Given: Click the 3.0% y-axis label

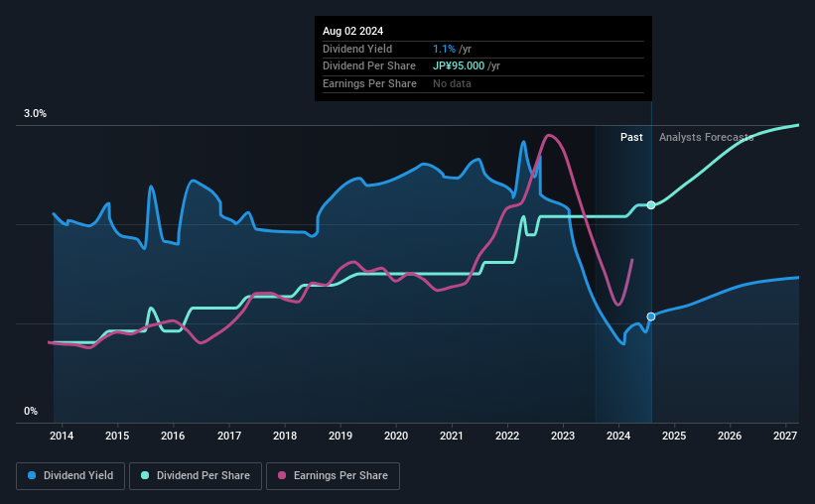Looking at the screenshot, I should click(x=36, y=114).
